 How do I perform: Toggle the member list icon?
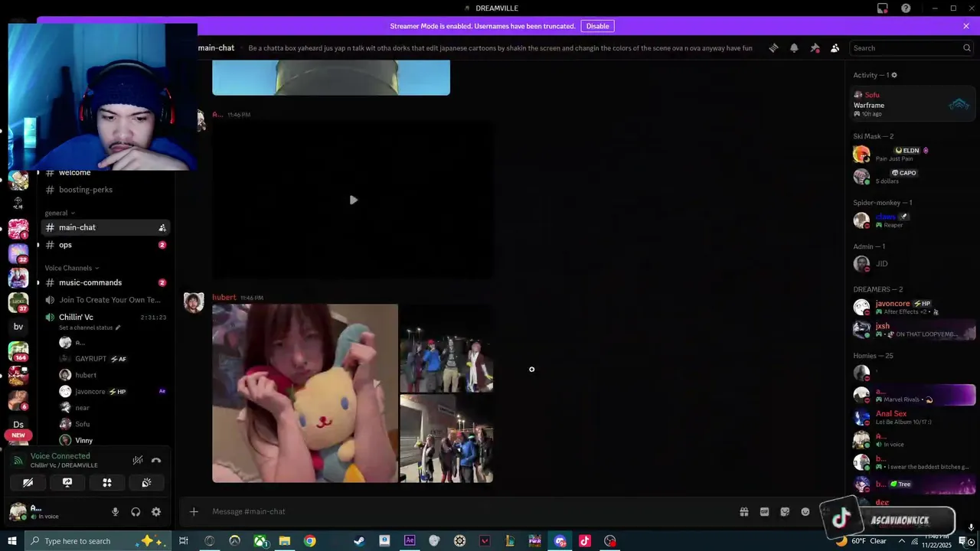pyautogui.click(x=835, y=47)
